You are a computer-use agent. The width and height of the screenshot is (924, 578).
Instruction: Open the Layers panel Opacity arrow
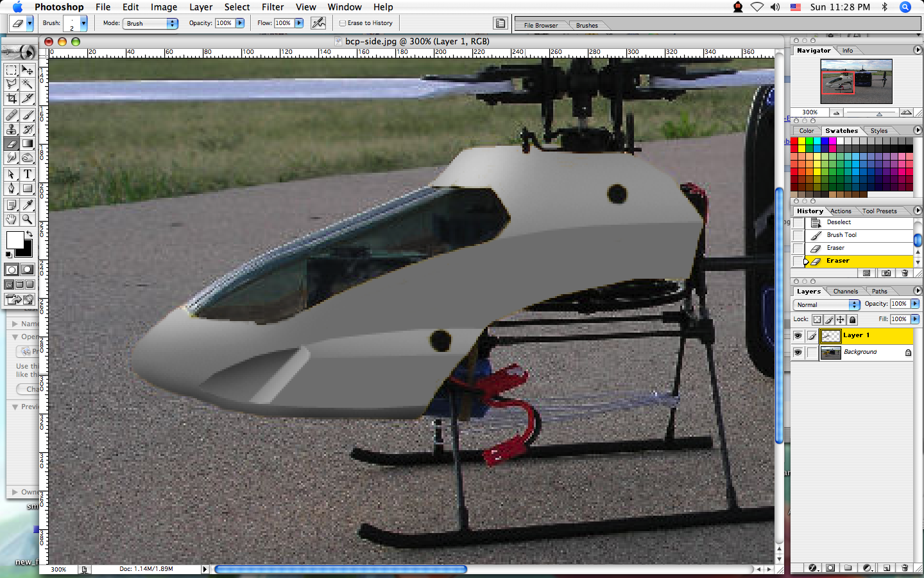tap(915, 304)
